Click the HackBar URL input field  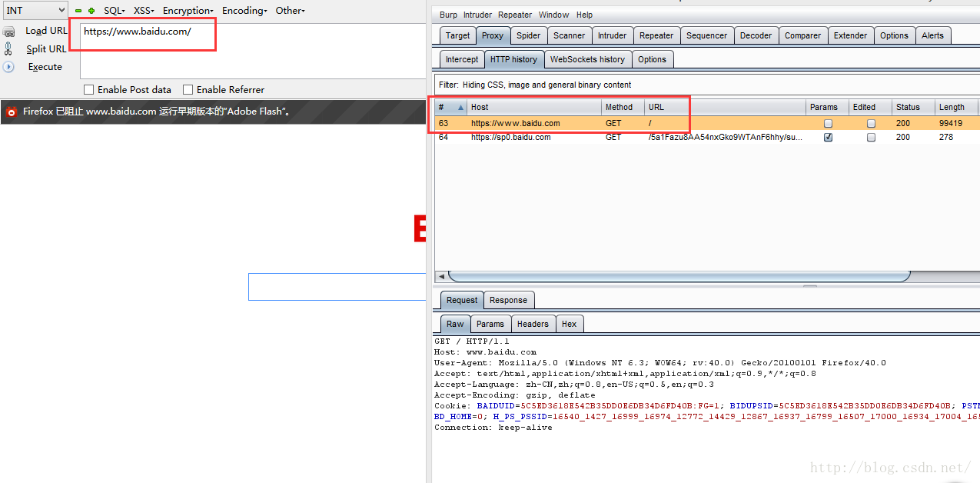[252, 51]
